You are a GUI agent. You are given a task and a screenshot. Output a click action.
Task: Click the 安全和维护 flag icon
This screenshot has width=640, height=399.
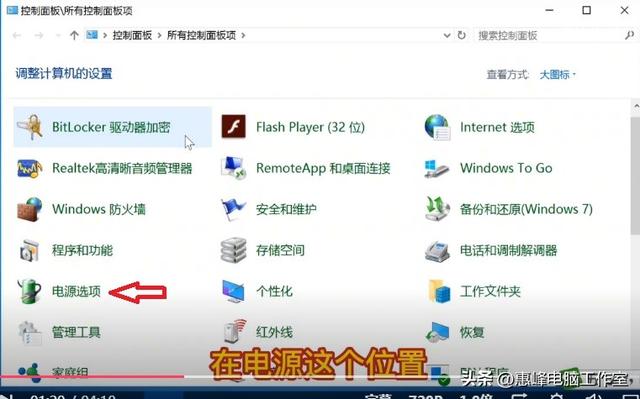click(233, 209)
